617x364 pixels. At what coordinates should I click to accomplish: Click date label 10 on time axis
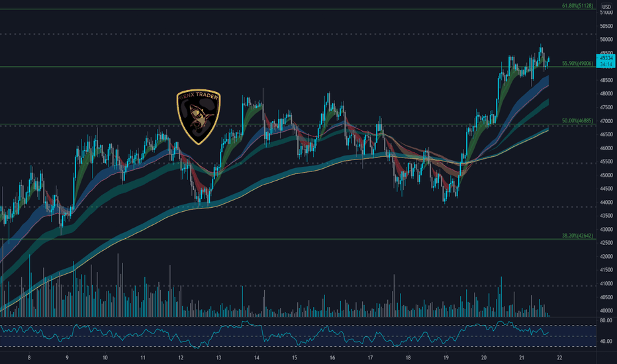point(105,358)
